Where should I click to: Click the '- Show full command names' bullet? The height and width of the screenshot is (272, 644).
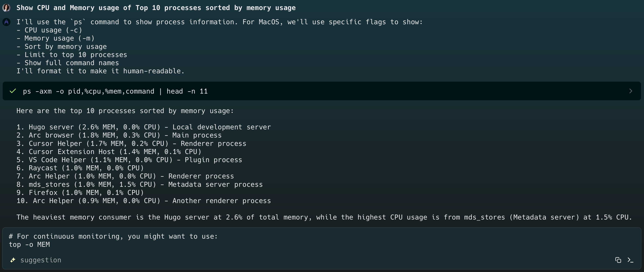68,63
